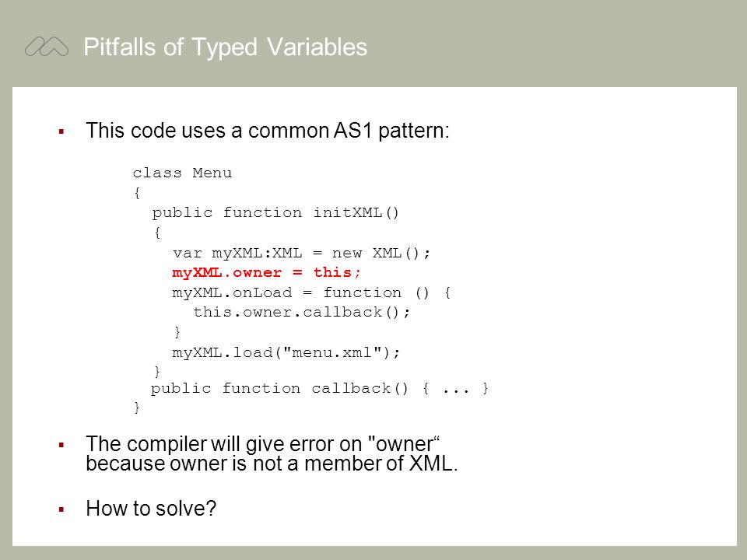Click the red bullet before How to solve
Viewport: 747px width, 560px height.
pyautogui.click(x=61, y=509)
